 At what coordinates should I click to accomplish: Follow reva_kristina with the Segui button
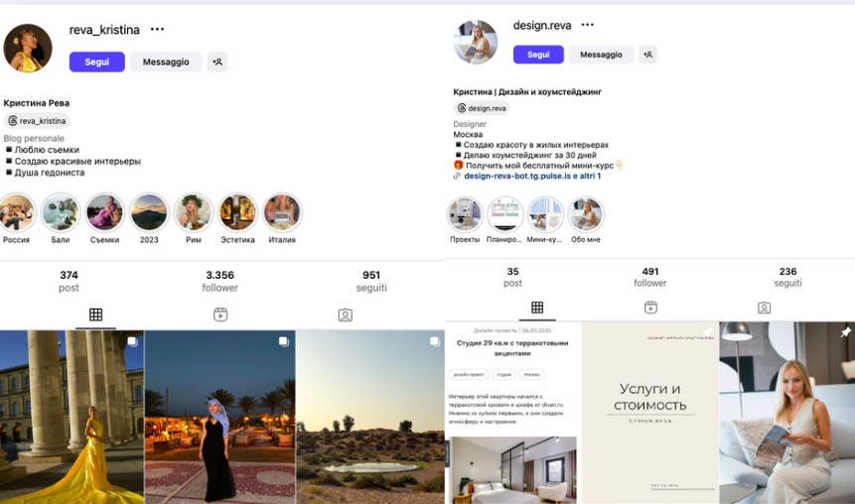pyautogui.click(x=97, y=63)
